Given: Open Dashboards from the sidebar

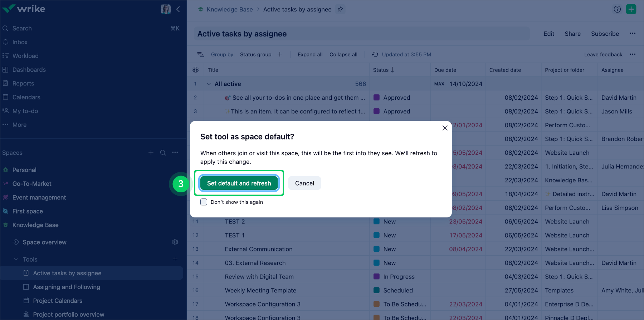Looking at the screenshot, I should tap(29, 70).
